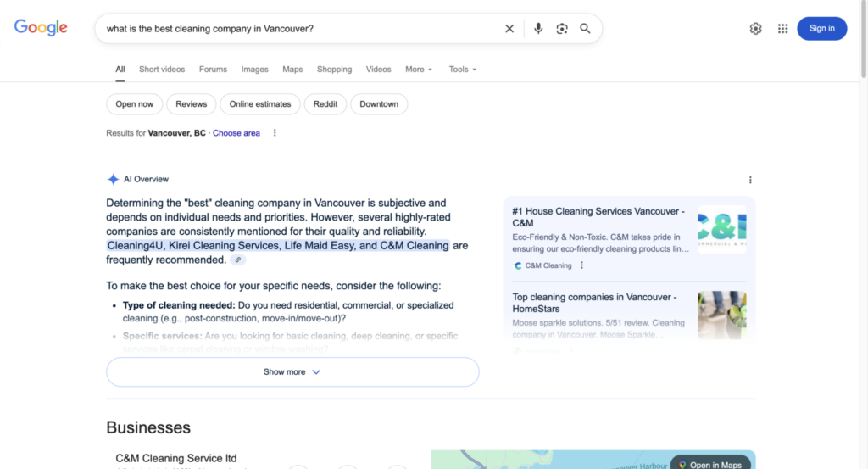Click Open in Maps button
Screen dimensions: 868x469
coord(710,464)
